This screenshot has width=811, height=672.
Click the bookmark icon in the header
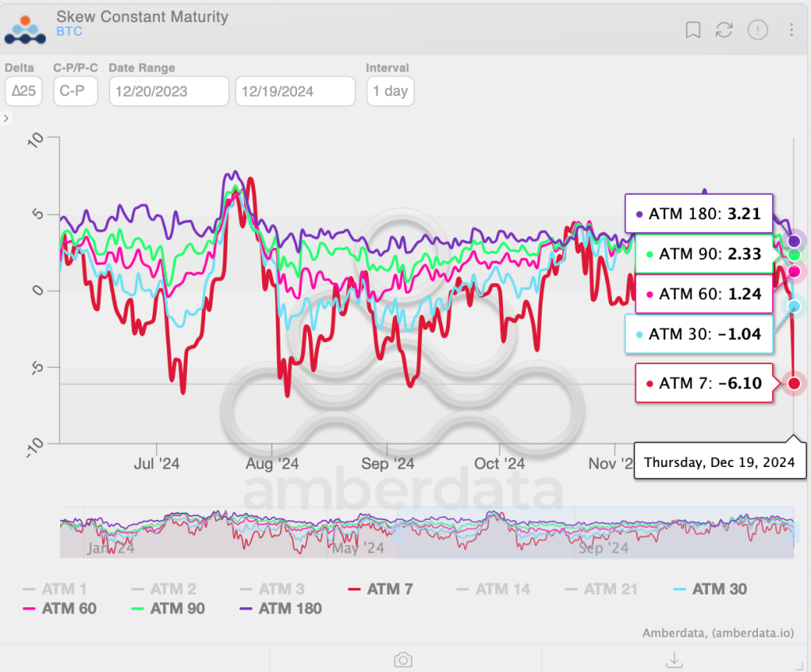click(x=693, y=30)
